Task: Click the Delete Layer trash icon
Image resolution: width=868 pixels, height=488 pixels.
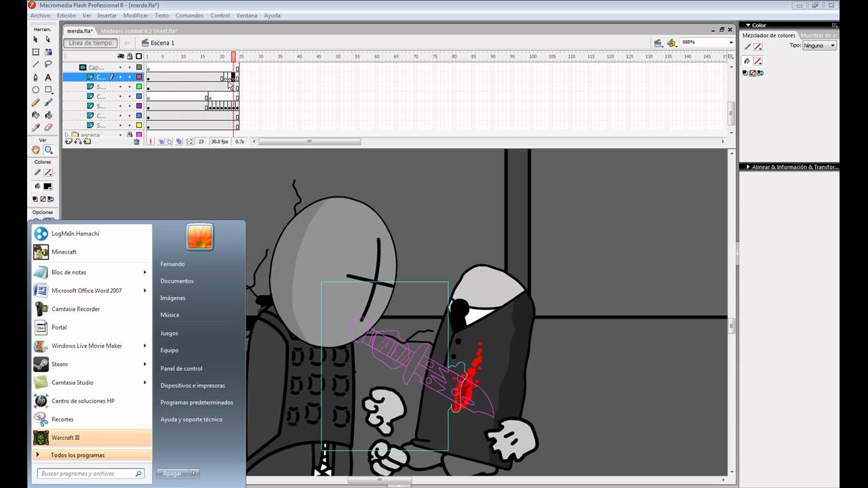Action: click(x=136, y=142)
